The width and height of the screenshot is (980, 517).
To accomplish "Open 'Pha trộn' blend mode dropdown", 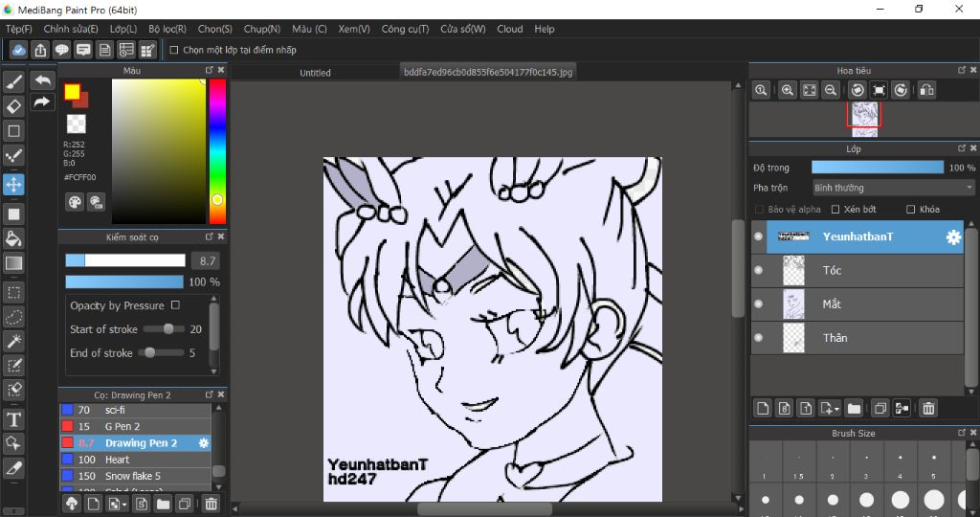I will point(894,188).
